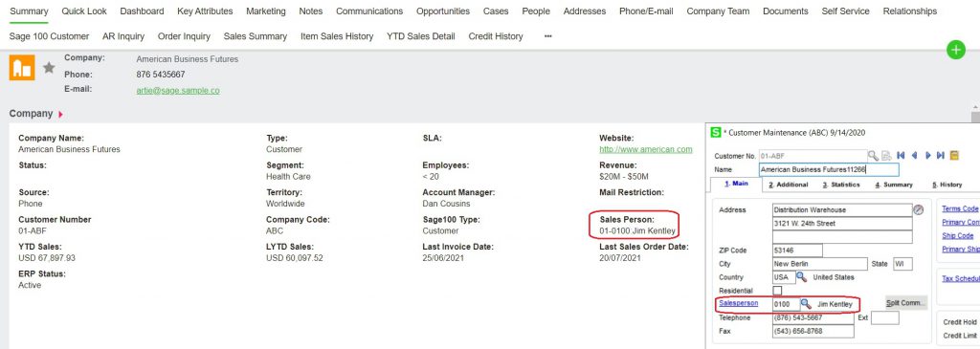Viewport: 980px width, 349px height.
Task: Open Order Inquiry tab
Action: click(x=184, y=36)
